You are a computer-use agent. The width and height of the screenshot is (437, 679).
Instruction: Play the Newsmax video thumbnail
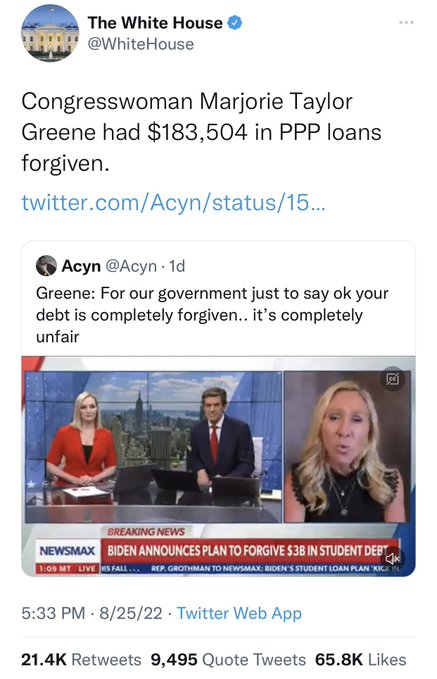(218, 466)
